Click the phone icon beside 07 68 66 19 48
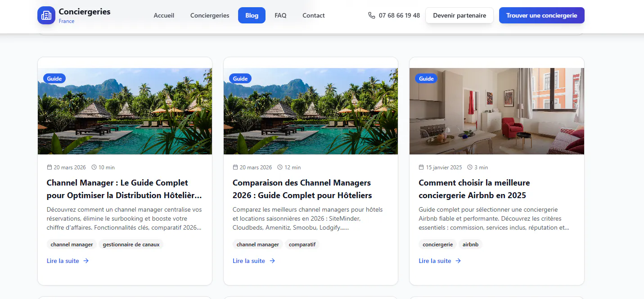 [371, 15]
